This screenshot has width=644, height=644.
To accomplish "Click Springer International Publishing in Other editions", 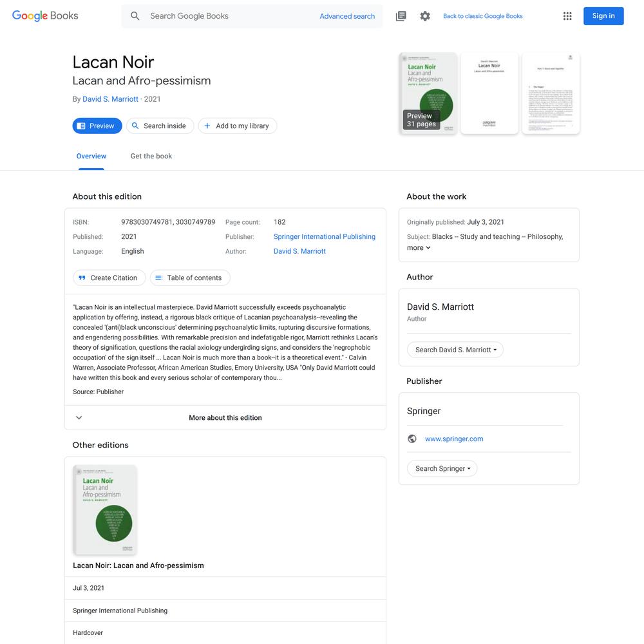I will point(120,611).
